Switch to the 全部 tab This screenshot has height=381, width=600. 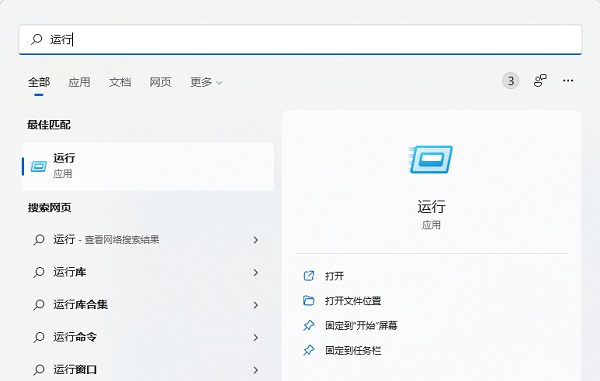[x=39, y=82]
